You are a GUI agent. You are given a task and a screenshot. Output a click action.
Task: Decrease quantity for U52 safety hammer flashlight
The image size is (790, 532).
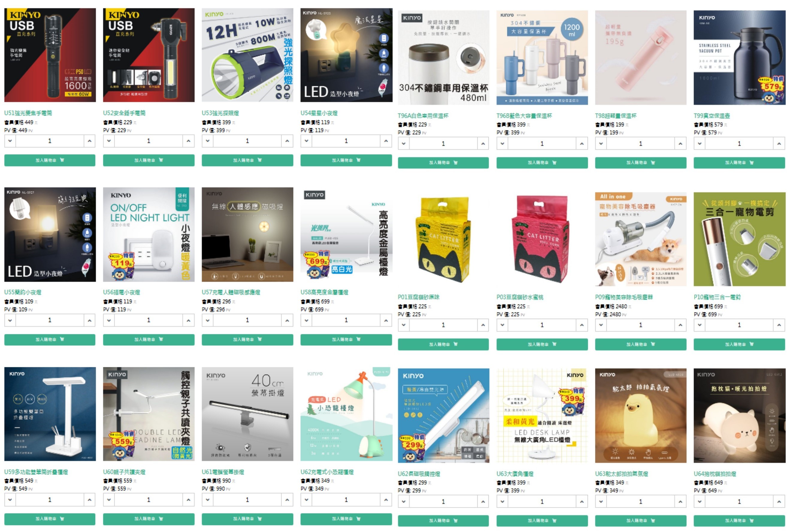[x=109, y=141]
